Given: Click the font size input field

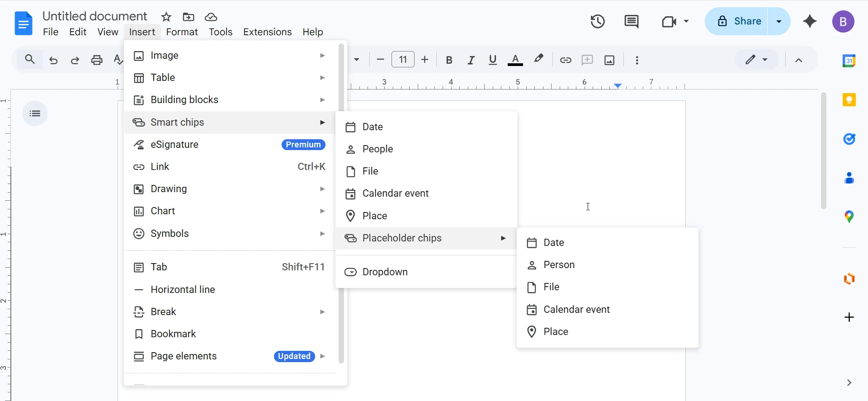Looking at the screenshot, I should (403, 60).
